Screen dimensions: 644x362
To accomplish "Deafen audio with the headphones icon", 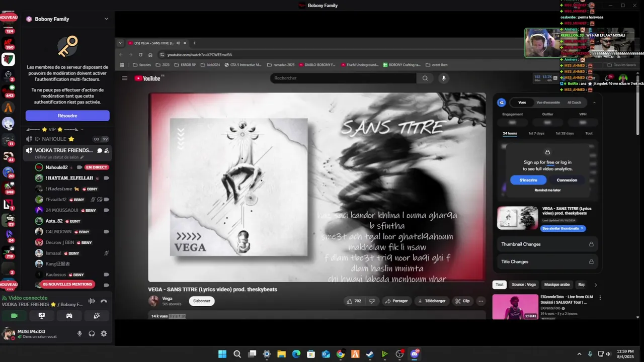I will (92, 333).
